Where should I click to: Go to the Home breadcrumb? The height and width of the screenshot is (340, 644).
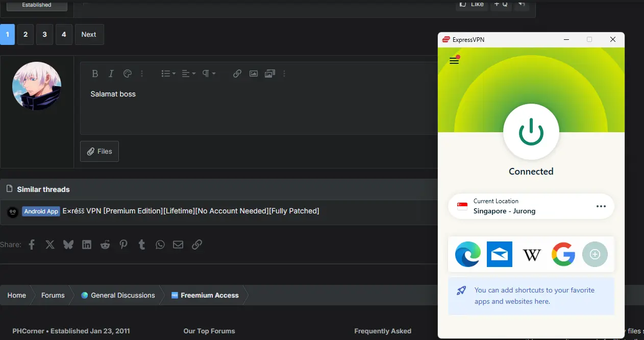tap(17, 295)
